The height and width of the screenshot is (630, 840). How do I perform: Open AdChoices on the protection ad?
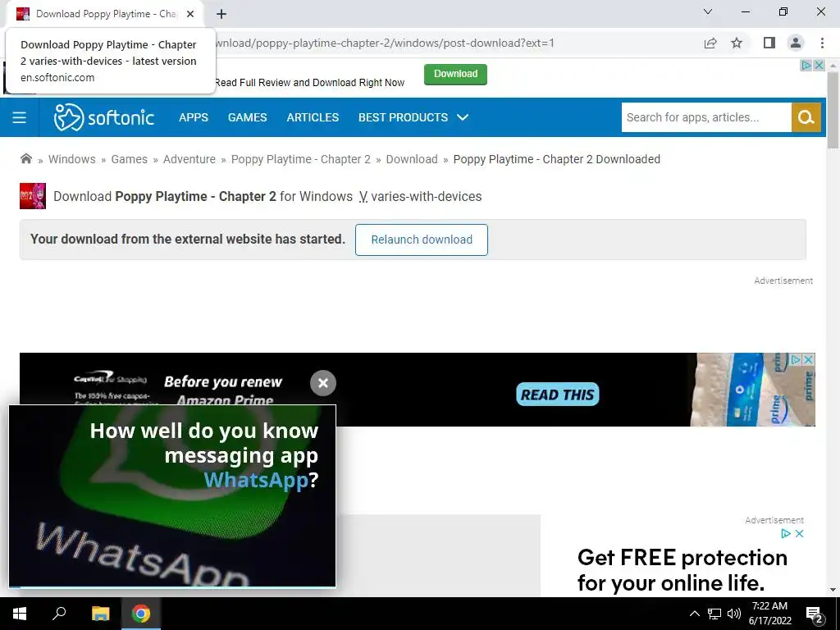pos(786,533)
